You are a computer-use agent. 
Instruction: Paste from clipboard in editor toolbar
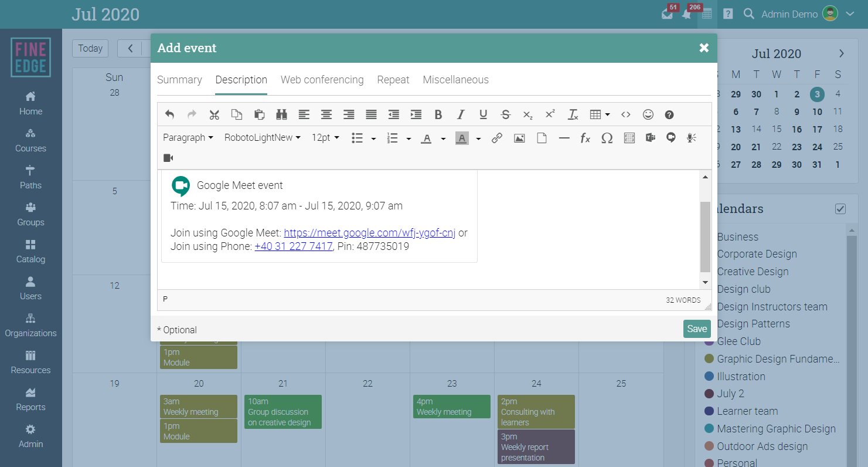259,115
